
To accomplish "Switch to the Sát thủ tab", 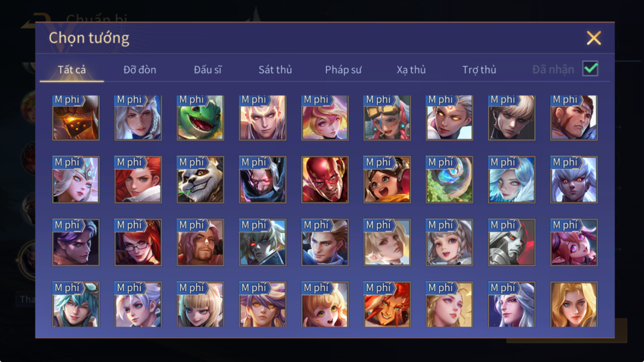I will [x=275, y=70].
